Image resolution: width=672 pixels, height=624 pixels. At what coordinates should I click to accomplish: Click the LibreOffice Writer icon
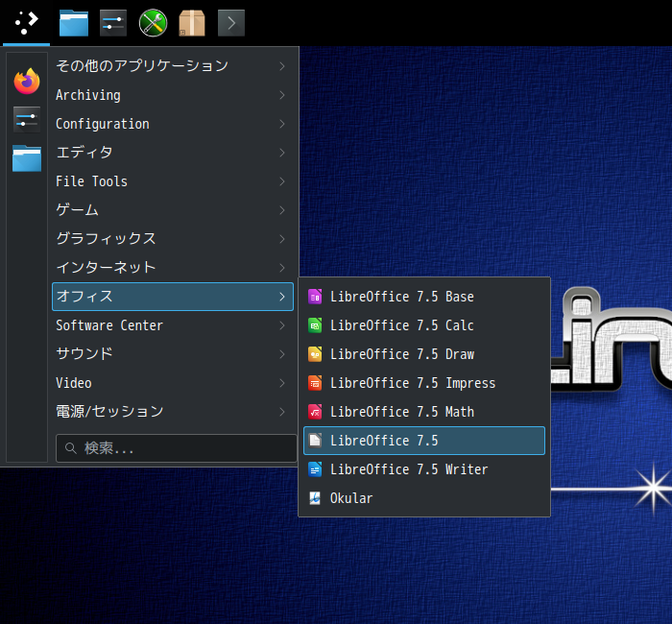315,469
